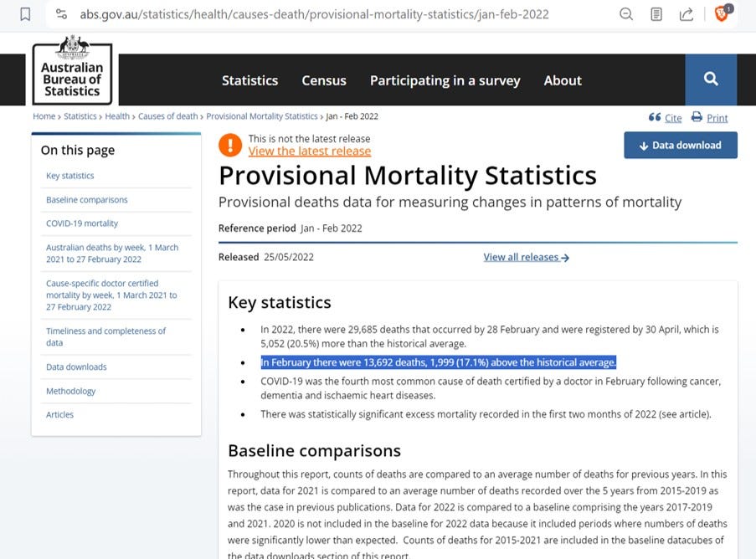The width and height of the screenshot is (756, 559).
Task: Click Jan - Feb 2022 breadcrumb text
Action: click(x=352, y=116)
